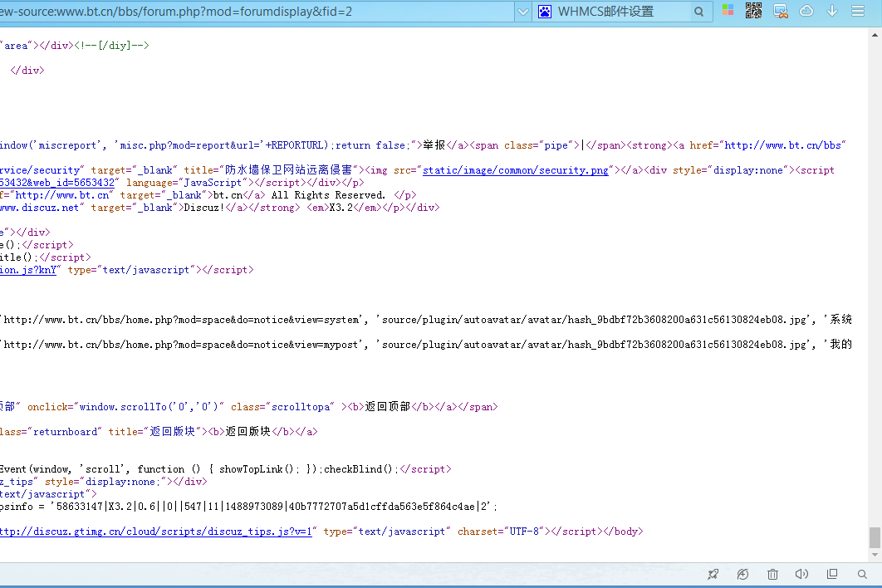Click the text All Rights Reserved.
This screenshot has width=882, height=588.
[x=329, y=195]
